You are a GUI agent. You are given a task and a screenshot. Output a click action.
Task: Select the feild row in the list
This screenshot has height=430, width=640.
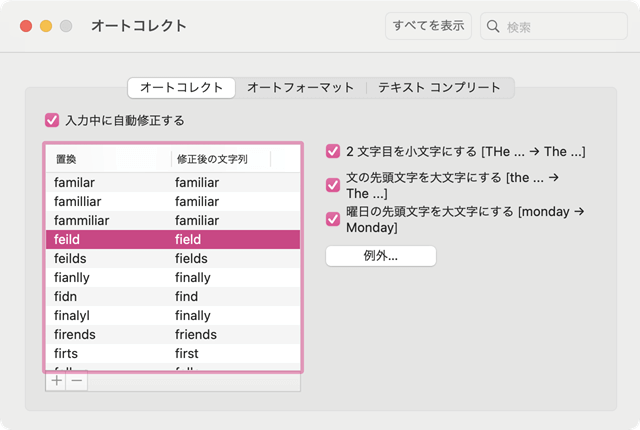click(172, 240)
